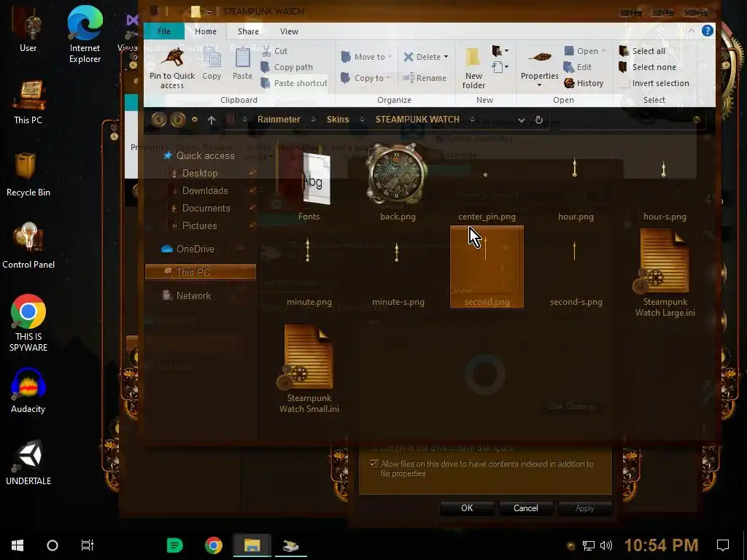Click Cancel in properties dialog
This screenshot has width=747, height=560.
click(x=525, y=508)
